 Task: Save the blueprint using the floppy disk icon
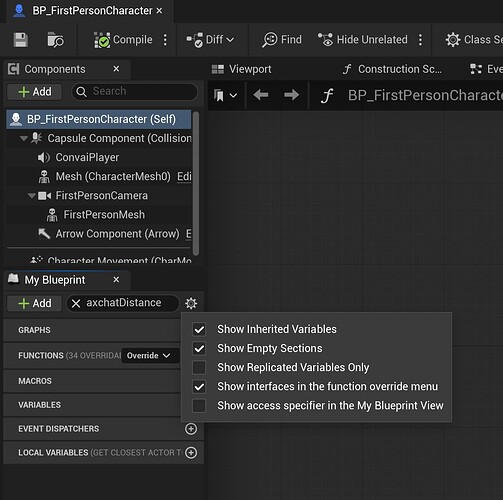(x=20, y=40)
